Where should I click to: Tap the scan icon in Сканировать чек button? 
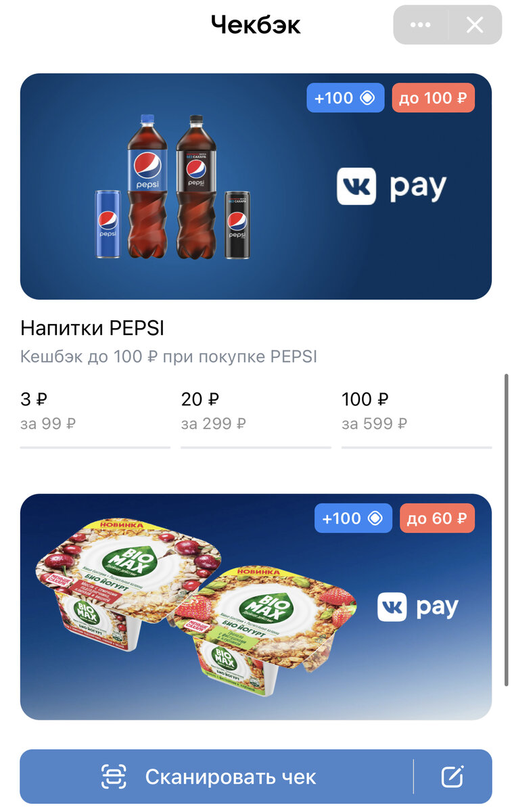coord(114,776)
